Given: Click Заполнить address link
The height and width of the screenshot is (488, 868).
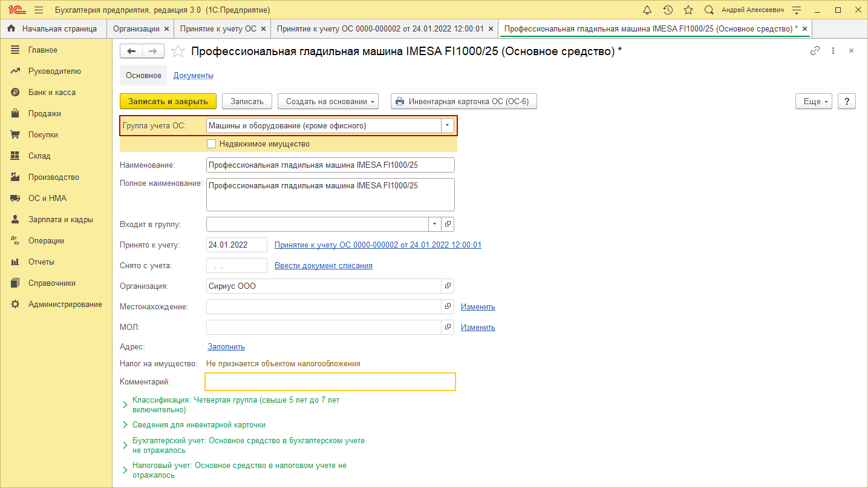Looking at the screenshot, I should coord(226,346).
